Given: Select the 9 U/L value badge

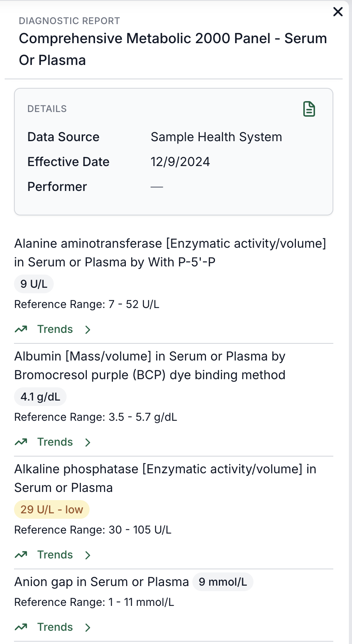Looking at the screenshot, I should coord(33,283).
